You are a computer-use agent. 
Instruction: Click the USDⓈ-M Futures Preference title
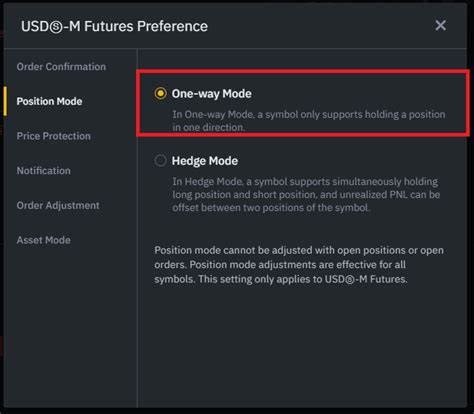[x=114, y=26]
